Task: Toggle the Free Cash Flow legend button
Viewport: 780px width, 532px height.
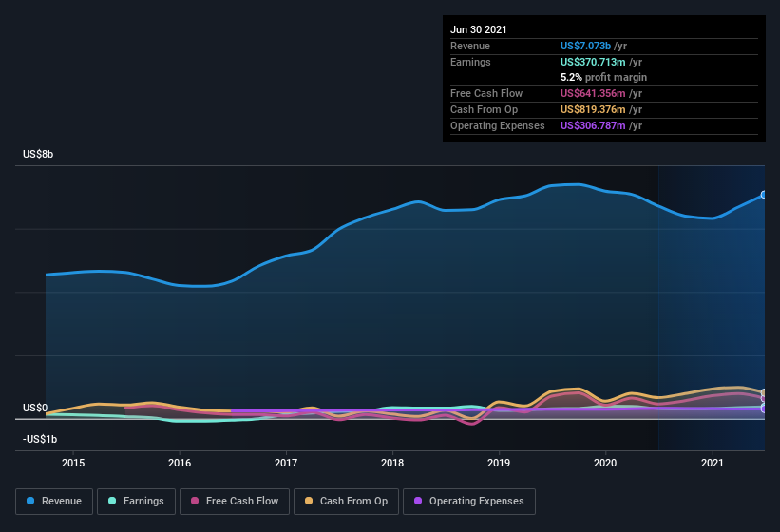Action: point(235,502)
